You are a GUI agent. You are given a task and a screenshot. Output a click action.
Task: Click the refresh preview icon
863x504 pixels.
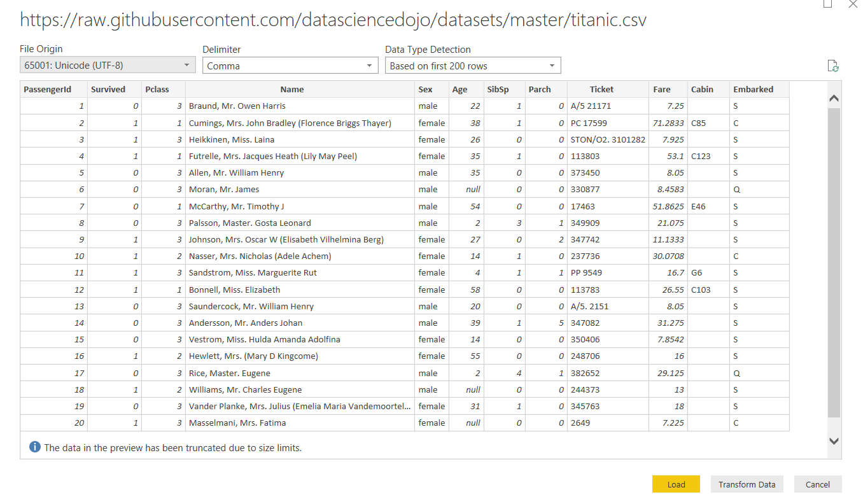(832, 66)
